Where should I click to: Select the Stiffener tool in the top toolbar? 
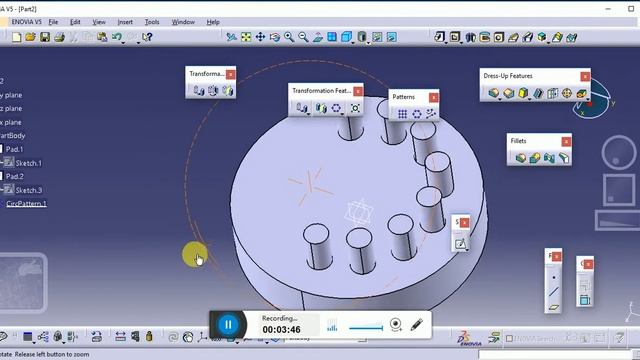tap(528, 37)
